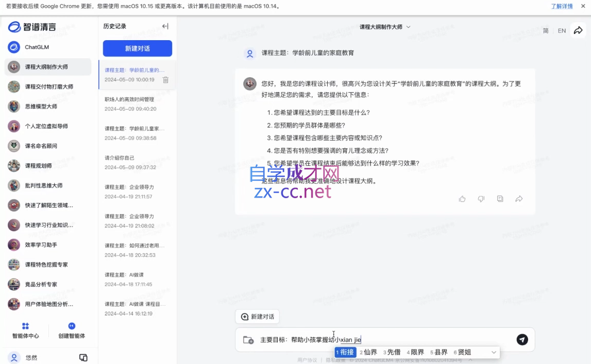
Task: Open history AI做课 课程目… from 2024-04-14
Action: click(x=137, y=309)
